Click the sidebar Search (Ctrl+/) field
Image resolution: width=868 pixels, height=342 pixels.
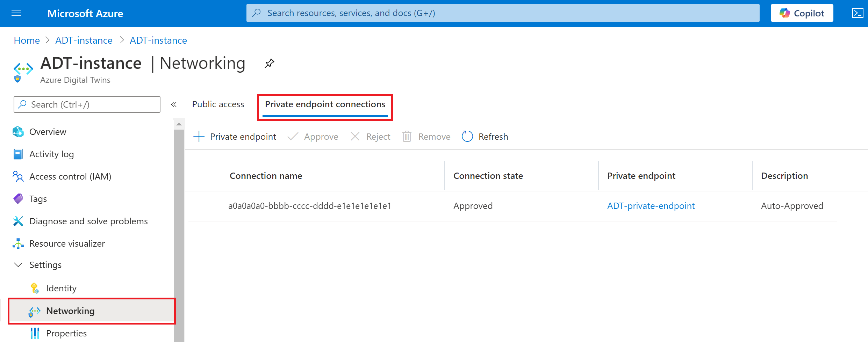[x=87, y=104]
